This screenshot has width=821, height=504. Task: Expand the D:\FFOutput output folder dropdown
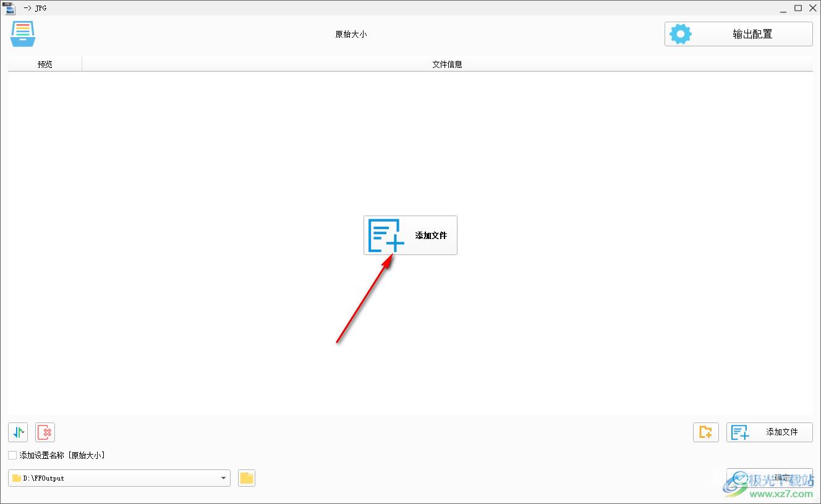tap(223, 478)
